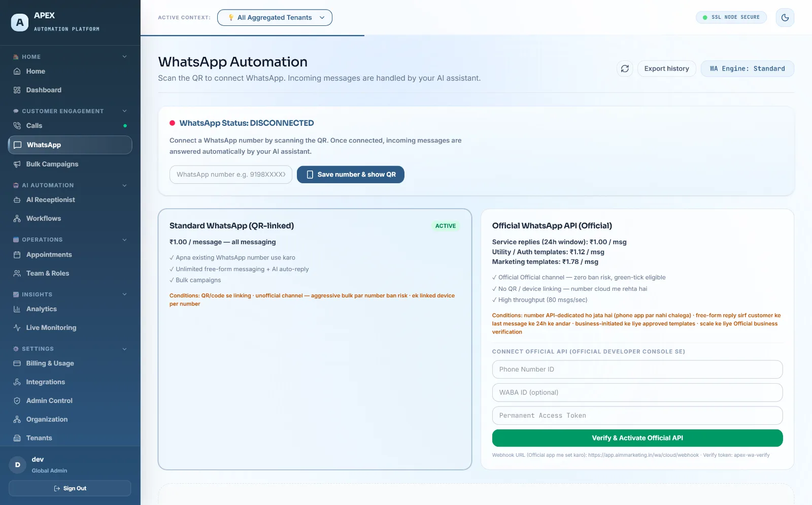Click '₹1.00 / message — all messaging' text
Viewport: 812px width, 505px height.
[x=223, y=242]
